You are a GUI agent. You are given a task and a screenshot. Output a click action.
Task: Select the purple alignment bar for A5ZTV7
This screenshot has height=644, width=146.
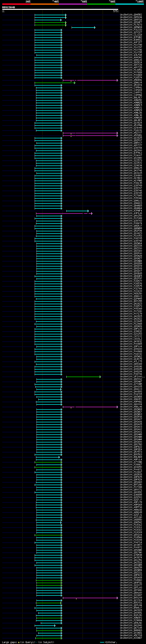90,133
